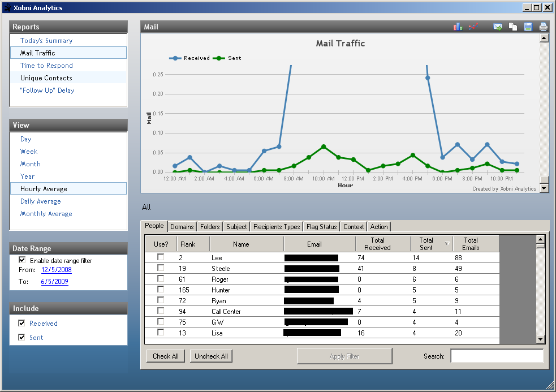Open the From date 12/5/2008 picker
Screen dimensions: 556x392
point(57,270)
